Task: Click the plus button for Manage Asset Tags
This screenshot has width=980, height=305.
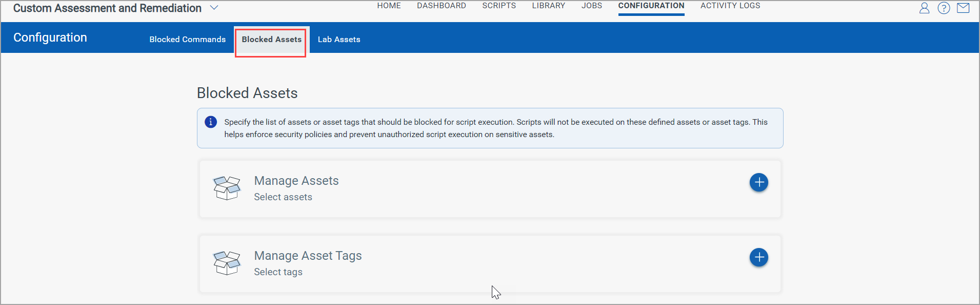Action: (758, 257)
